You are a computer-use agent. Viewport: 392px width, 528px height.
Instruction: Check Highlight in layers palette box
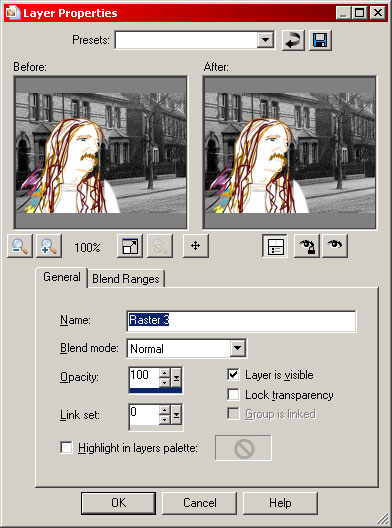(66, 448)
